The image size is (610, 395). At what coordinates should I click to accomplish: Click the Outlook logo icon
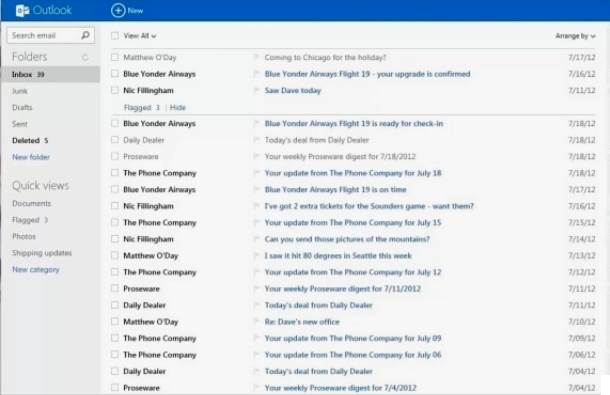[22, 11]
